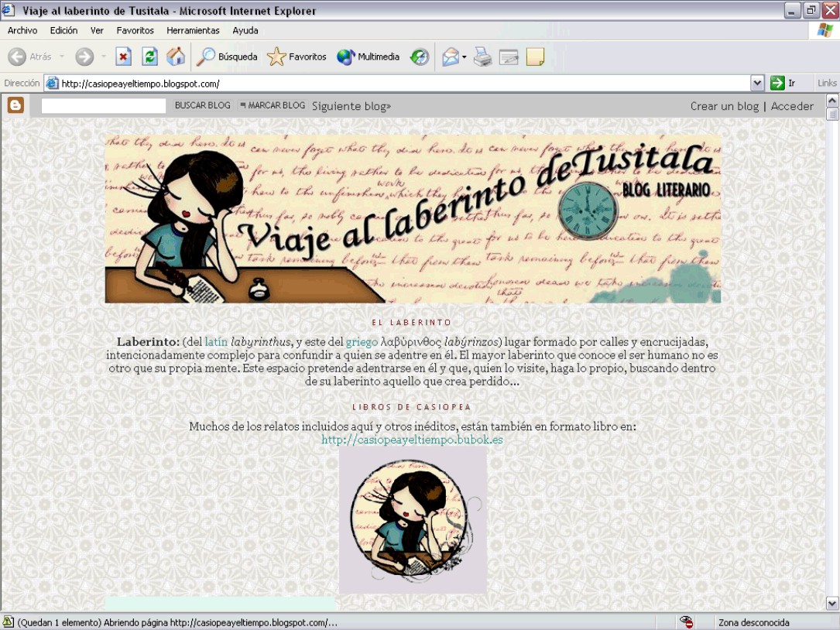This screenshot has height=630, width=840.
Task: Click BUSCAR BLOG button
Action: (203, 105)
